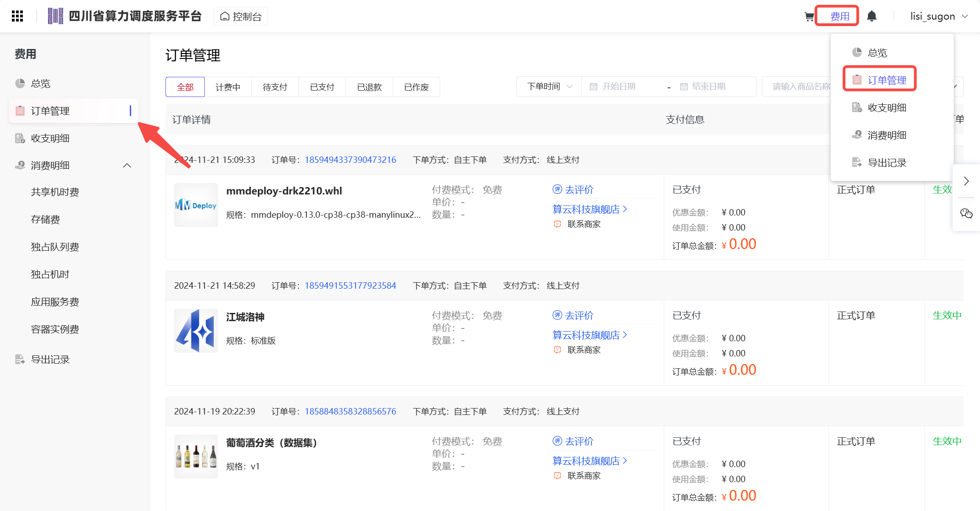Click the 消费明细 sidebar icon
This screenshot has height=511, width=980.
20,165
